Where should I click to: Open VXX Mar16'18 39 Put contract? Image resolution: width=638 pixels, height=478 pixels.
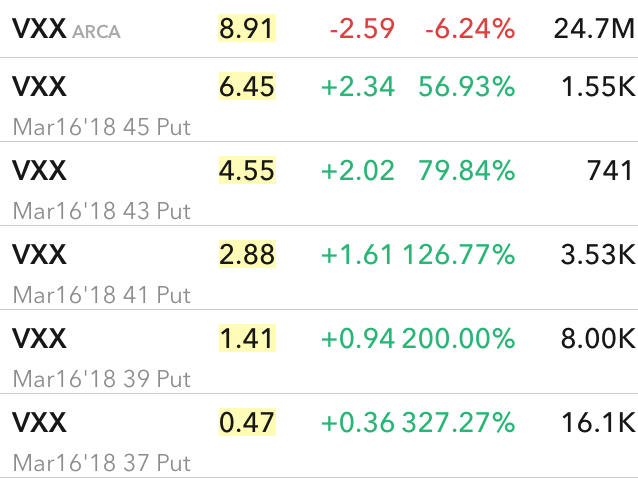point(319,351)
